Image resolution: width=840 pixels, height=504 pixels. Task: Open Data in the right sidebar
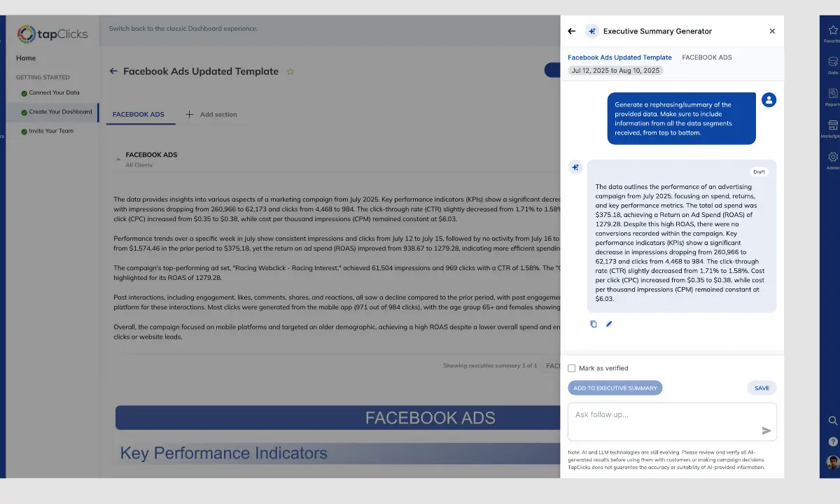832,65
